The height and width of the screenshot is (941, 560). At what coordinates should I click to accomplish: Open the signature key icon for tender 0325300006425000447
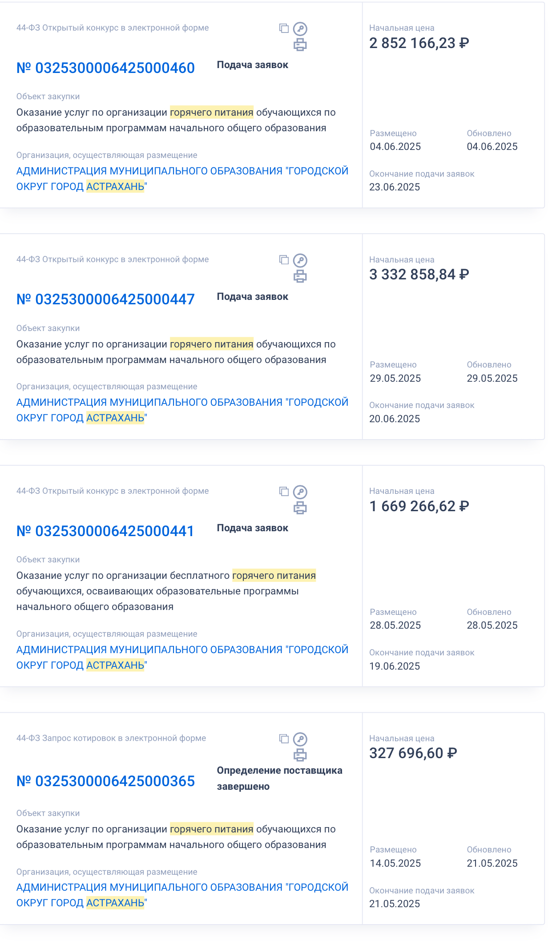tap(300, 260)
